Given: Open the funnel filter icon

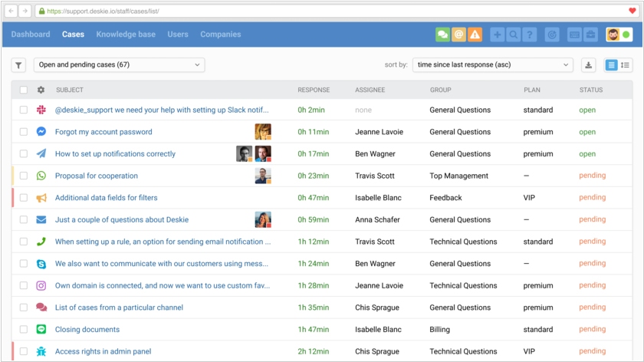Looking at the screenshot, I should [x=18, y=65].
